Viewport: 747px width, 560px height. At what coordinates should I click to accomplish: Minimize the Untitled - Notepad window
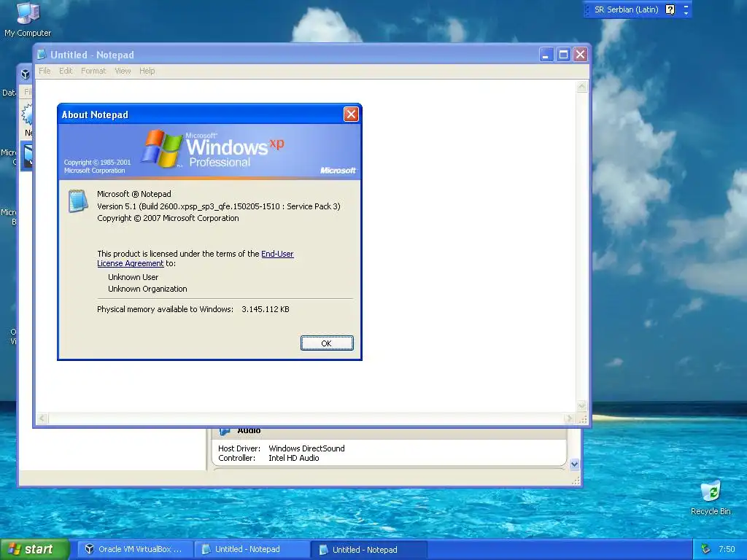click(x=546, y=55)
